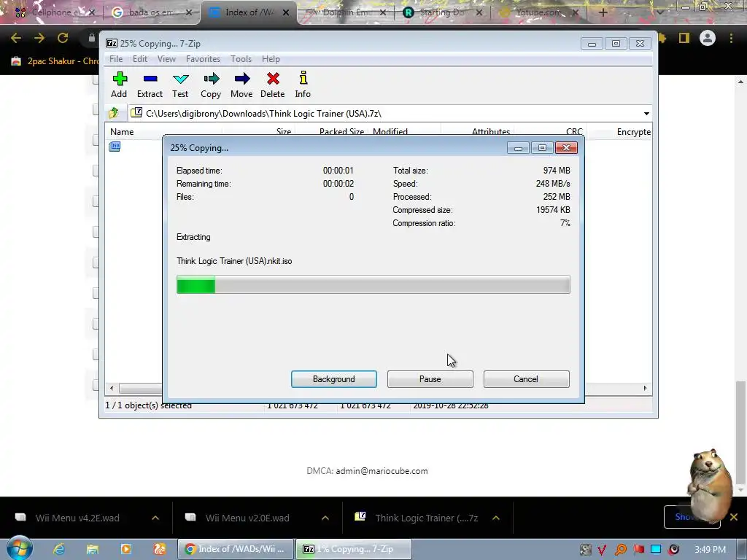Open Windows Start orb
Image resolution: width=747 pixels, height=560 pixels.
point(19,548)
